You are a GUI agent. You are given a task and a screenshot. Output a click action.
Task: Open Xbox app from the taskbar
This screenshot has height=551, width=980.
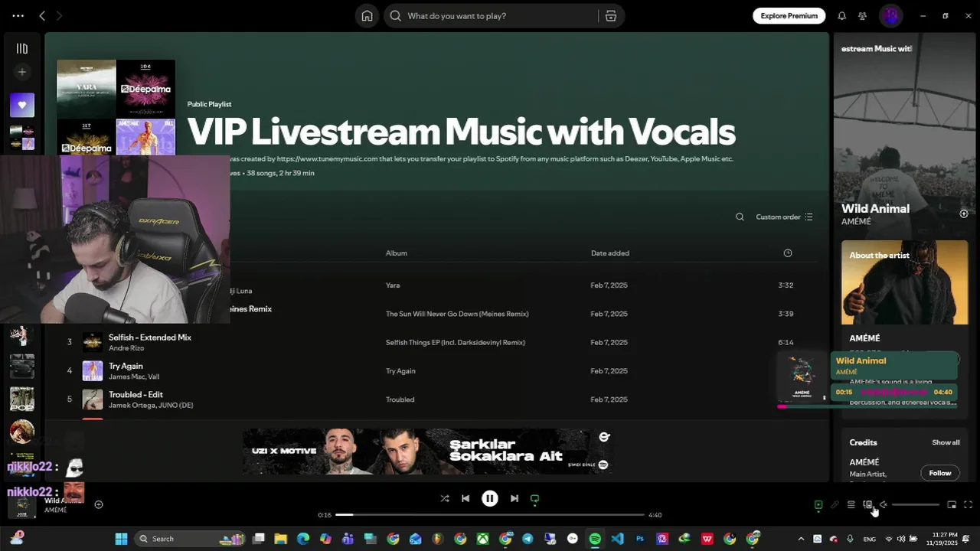point(482,539)
